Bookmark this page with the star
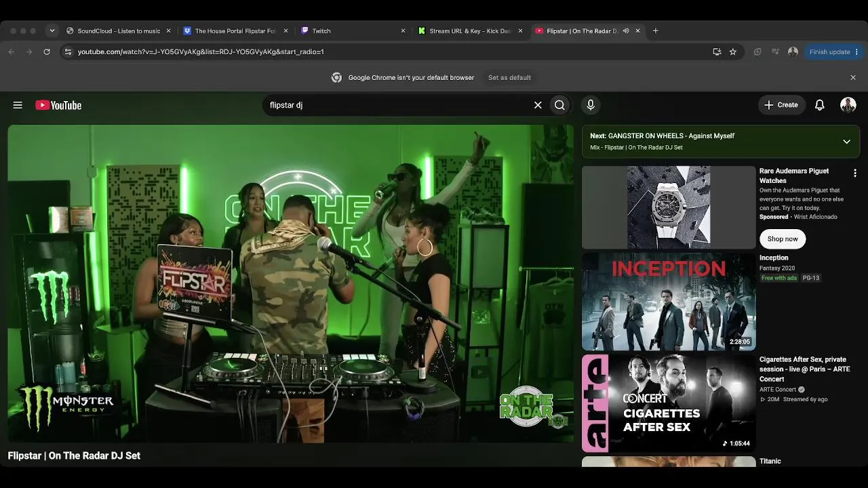This screenshot has height=488, width=868. (x=733, y=52)
